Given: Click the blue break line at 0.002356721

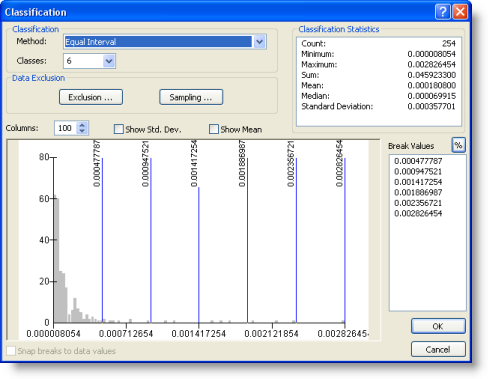Looking at the screenshot, I should (296, 240).
